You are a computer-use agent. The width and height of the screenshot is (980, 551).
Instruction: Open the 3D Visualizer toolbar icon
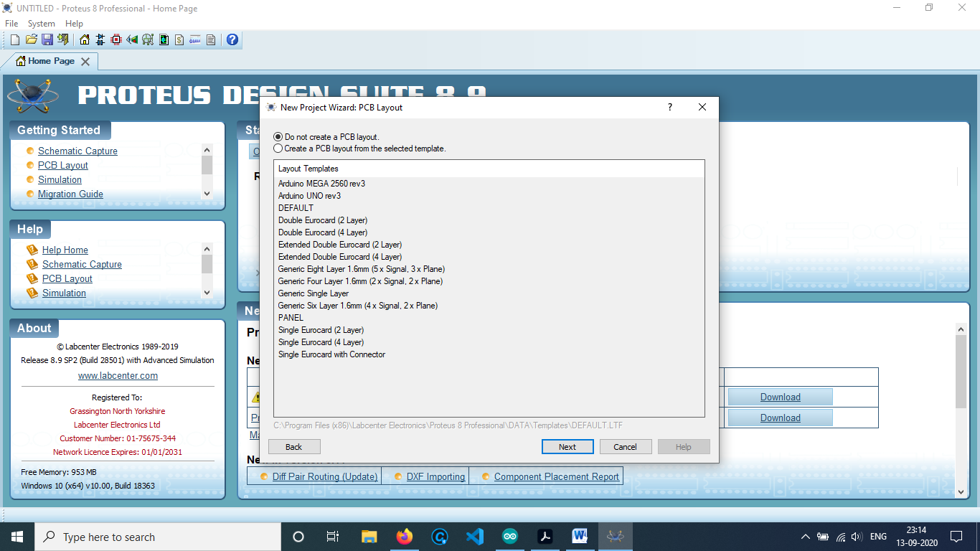(132, 39)
